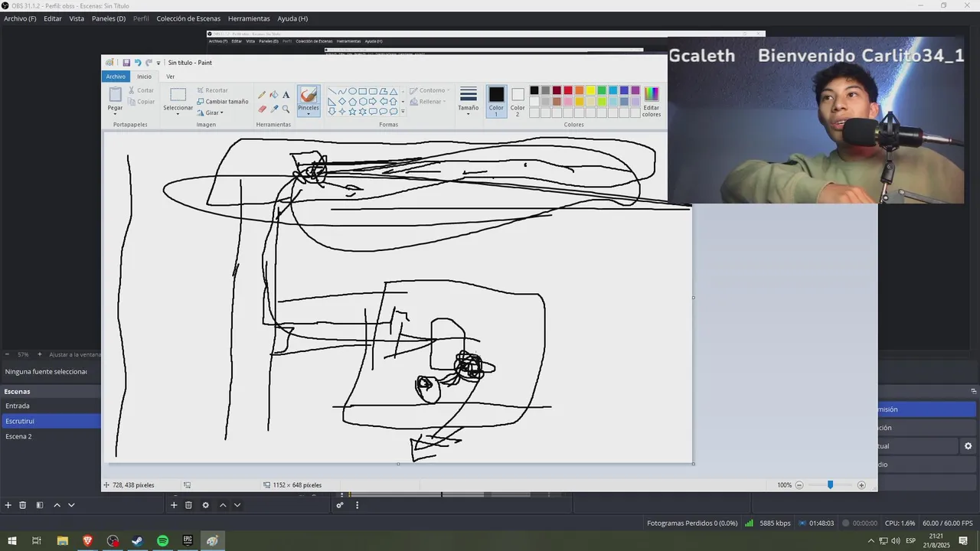Delete selected scene with trash icon

point(23,505)
